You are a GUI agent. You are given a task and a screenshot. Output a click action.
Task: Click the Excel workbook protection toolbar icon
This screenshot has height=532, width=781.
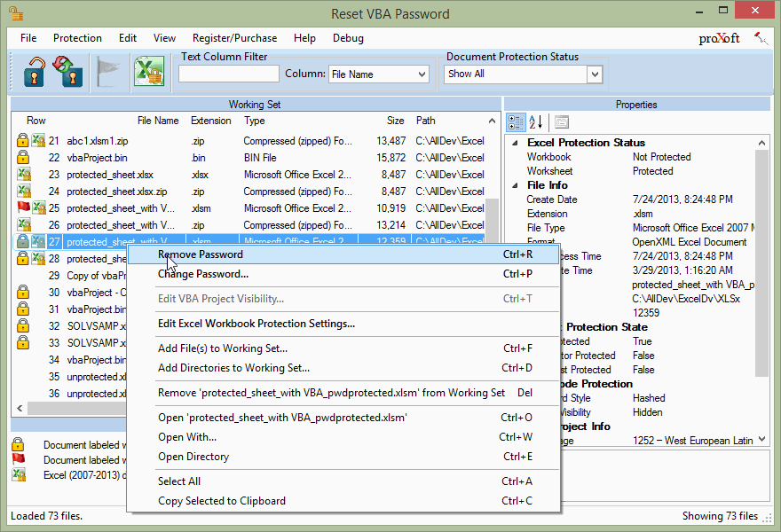148,72
